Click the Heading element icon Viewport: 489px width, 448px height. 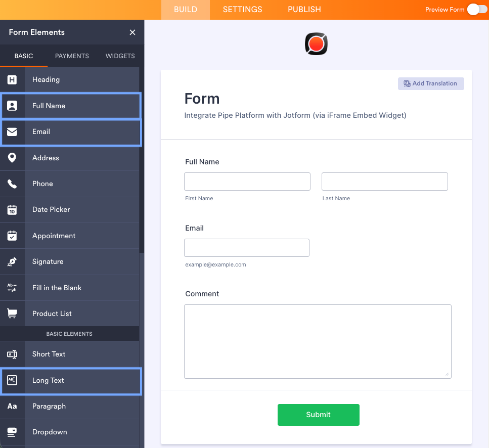pyautogui.click(x=12, y=80)
